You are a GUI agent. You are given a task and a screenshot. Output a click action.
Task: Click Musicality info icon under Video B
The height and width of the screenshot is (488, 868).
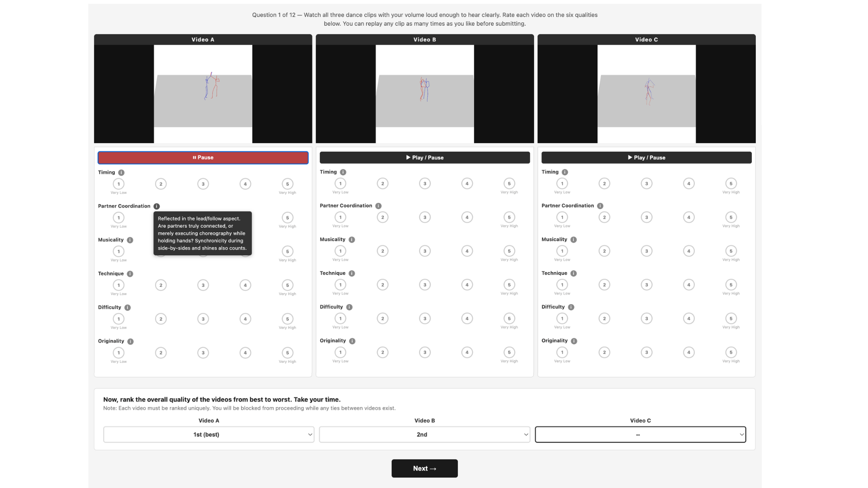(352, 240)
